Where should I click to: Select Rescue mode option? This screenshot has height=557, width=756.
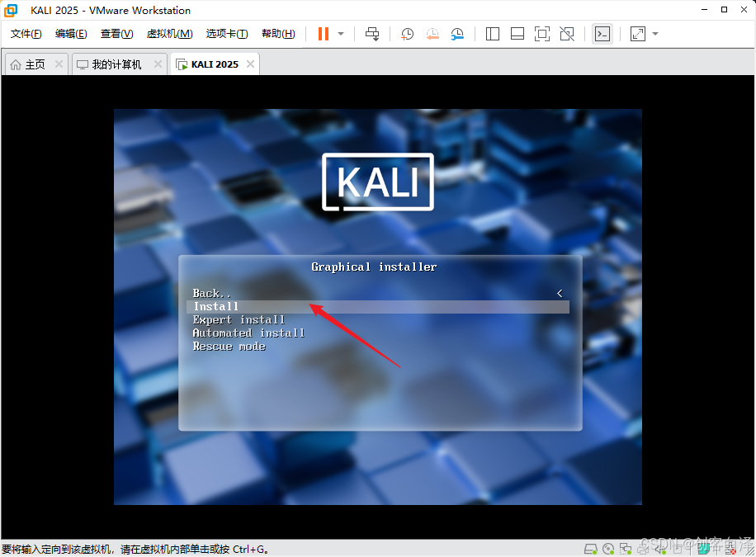coord(229,347)
